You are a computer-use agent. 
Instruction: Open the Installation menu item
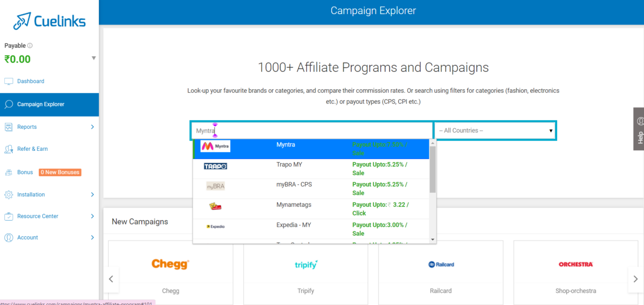[31, 194]
